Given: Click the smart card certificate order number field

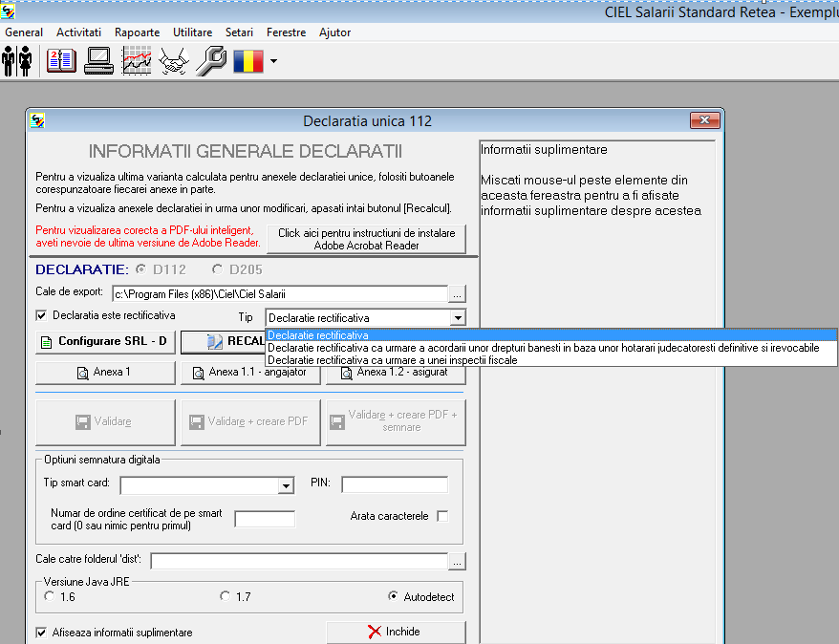Looking at the screenshot, I should (265, 519).
